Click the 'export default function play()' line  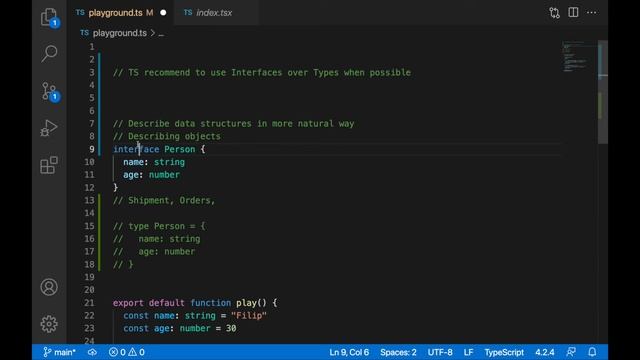tap(195, 303)
